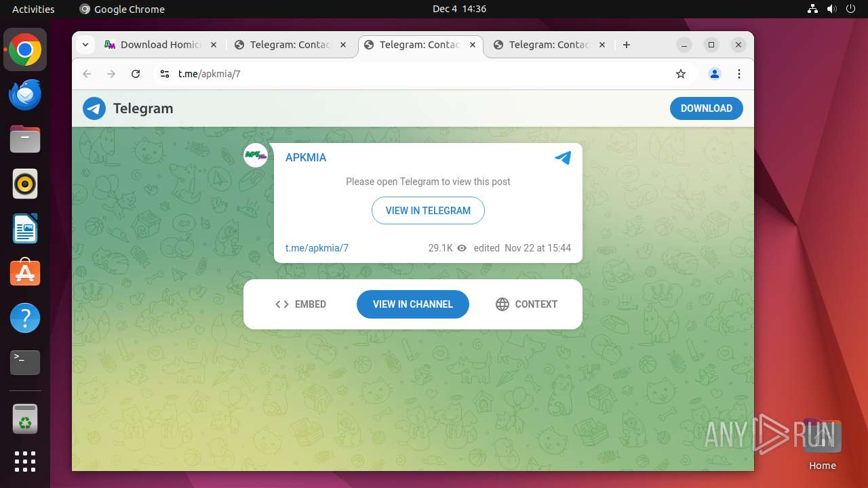The image size is (868, 488).
Task: Open the t.me/apkmia/7 post link
Action: (x=317, y=248)
